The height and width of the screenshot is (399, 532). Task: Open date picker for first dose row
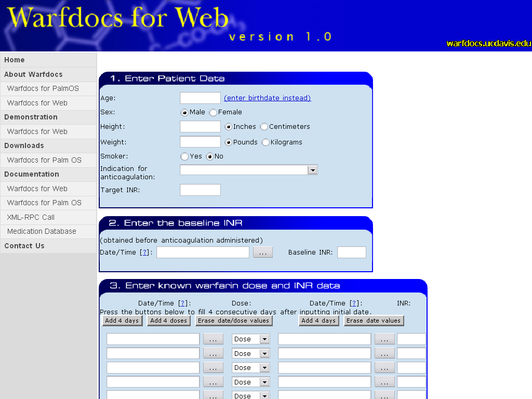pos(213,339)
